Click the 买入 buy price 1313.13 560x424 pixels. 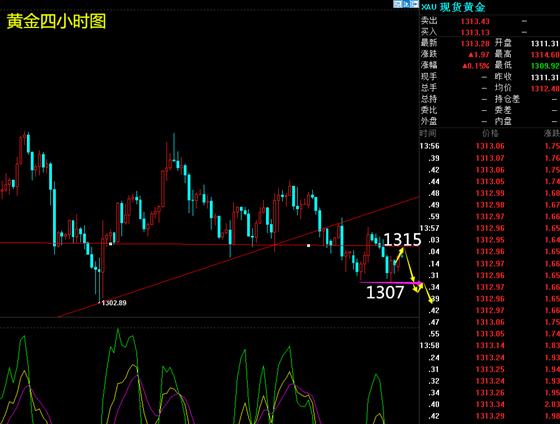pyautogui.click(x=475, y=33)
